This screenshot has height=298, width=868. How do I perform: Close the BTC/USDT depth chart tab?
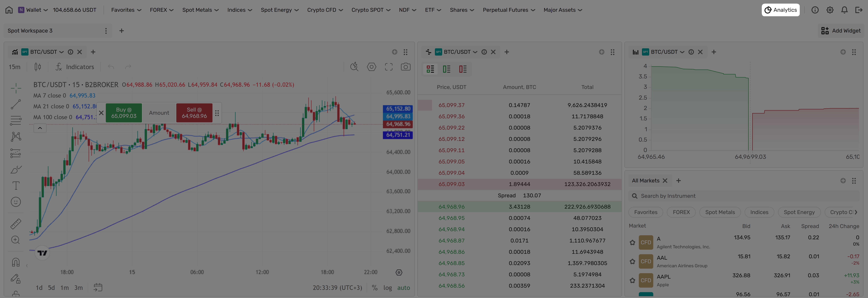[700, 52]
